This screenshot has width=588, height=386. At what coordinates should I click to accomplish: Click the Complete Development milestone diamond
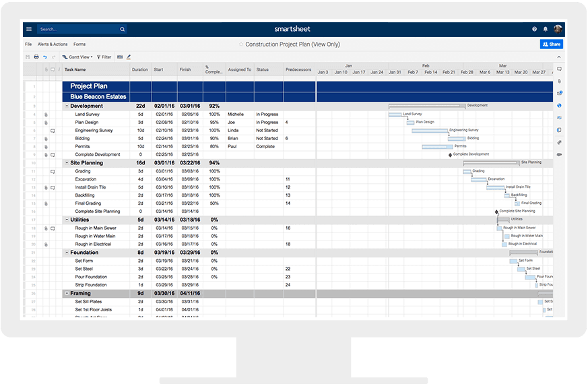coord(451,155)
